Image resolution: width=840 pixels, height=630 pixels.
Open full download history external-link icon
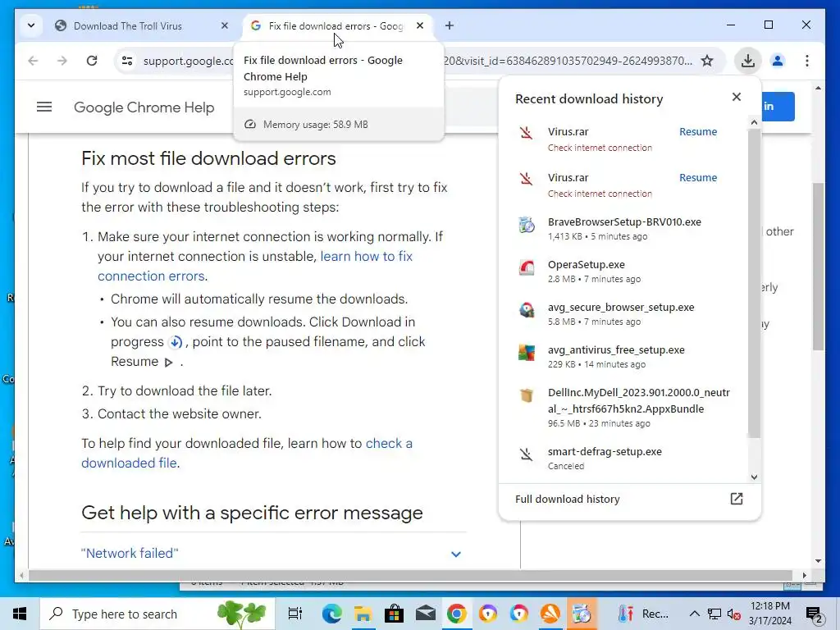point(737,499)
